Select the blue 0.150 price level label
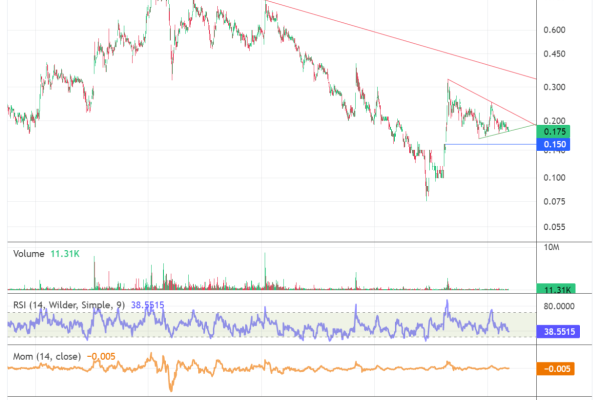The height and width of the screenshot is (400, 600). pos(553,145)
